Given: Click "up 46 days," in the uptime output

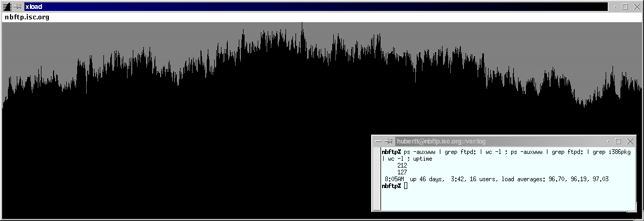Looking at the screenshot, I should click(427, 179).
